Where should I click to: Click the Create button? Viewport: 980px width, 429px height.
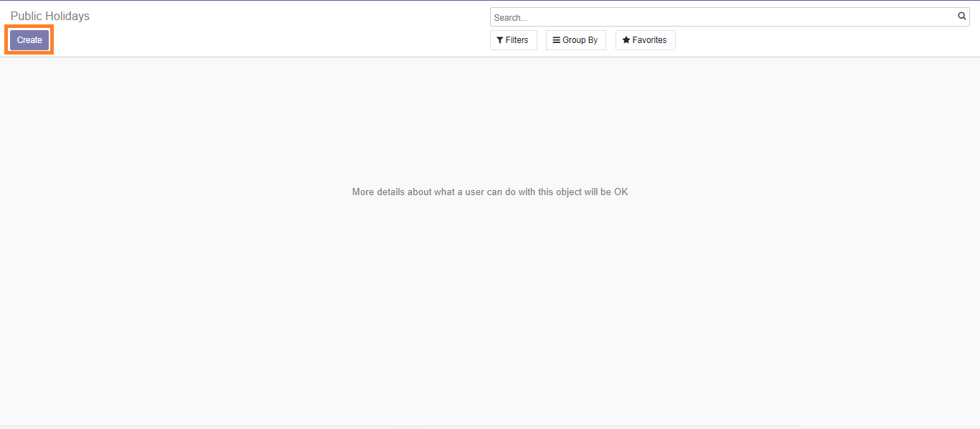pos(29,40)
